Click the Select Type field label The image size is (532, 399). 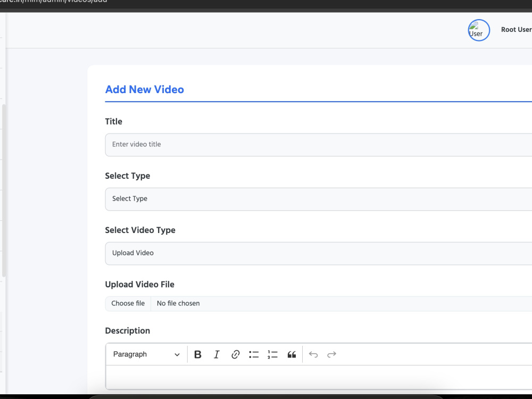coord(128,176)
